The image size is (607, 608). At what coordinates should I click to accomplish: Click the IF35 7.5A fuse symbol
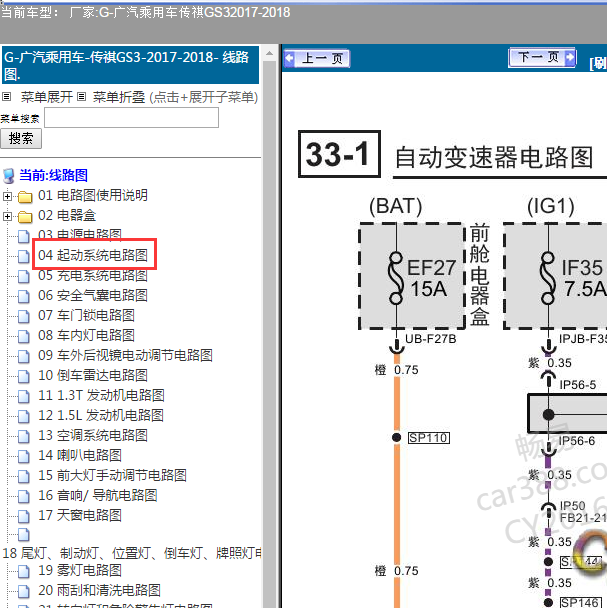point(548,278)
